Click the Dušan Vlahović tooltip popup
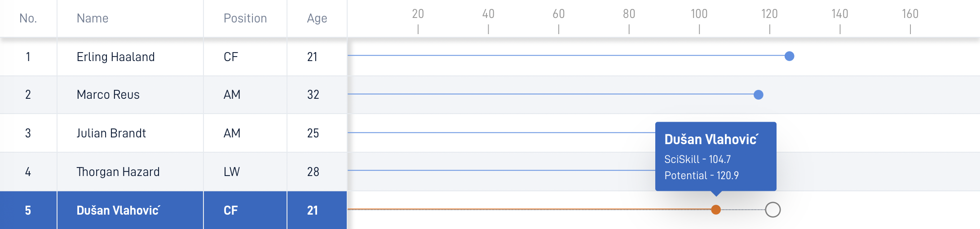 (x=716, y=156)
